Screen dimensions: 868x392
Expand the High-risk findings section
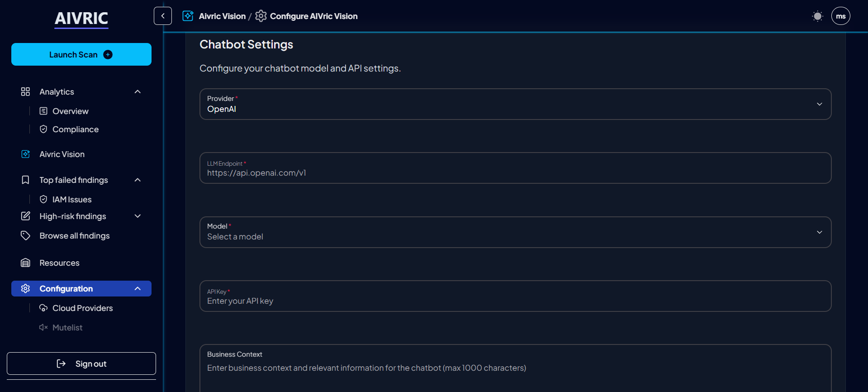point(138,216)
